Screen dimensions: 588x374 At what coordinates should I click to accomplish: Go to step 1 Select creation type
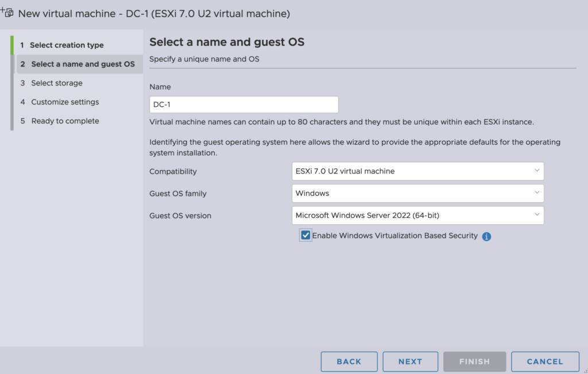[67, 45]
